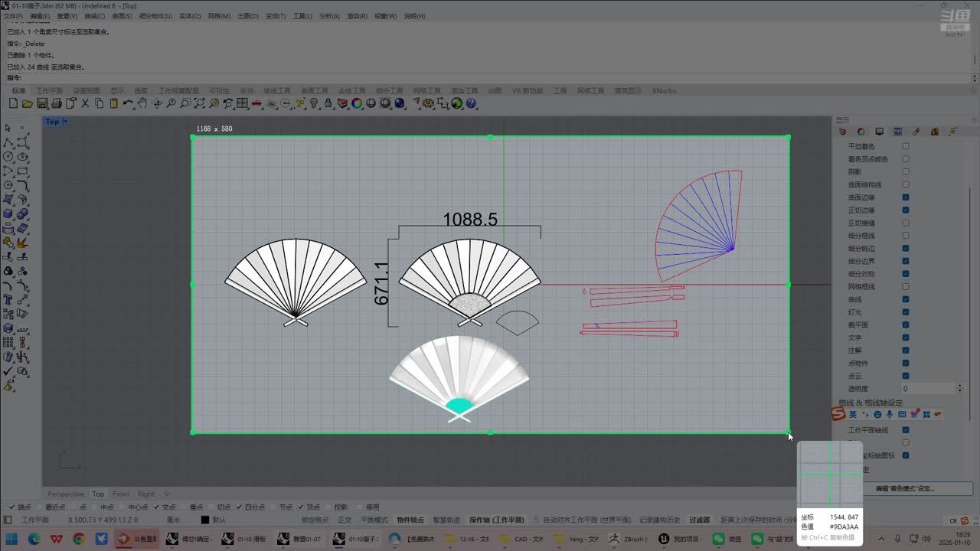The width and height of the screenshot is (980, 551).
Task: Open the Top viewport title dropdown arrow
Action: tap(65, 122)
